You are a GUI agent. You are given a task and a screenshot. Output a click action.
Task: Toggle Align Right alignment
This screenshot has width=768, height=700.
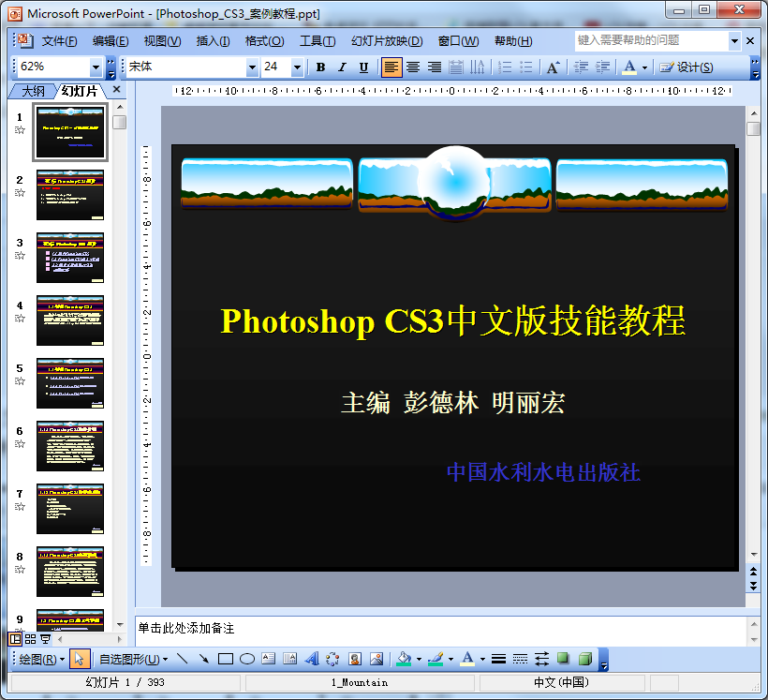pyautogui.click(x=435, y=67)
